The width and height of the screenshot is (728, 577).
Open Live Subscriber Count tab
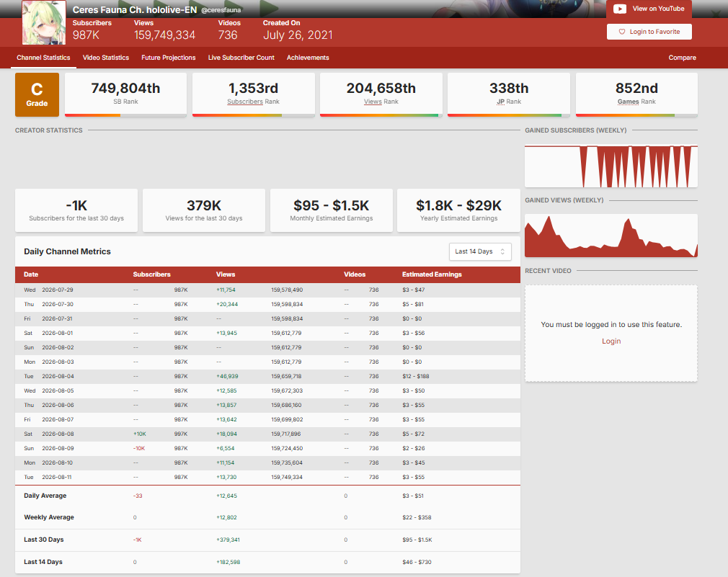pyautogui.click(x=241, y=58)
